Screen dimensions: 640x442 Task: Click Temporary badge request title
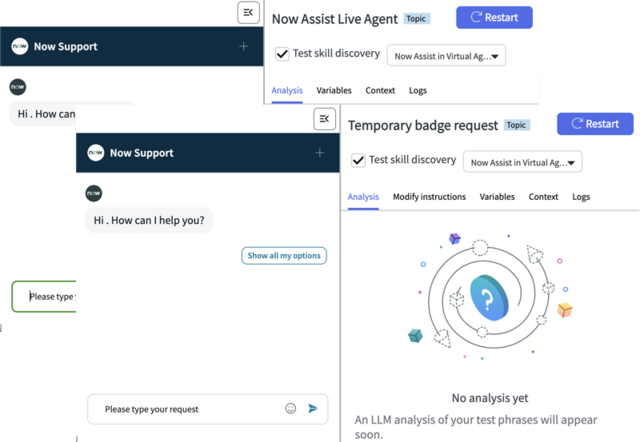(423, 125)
